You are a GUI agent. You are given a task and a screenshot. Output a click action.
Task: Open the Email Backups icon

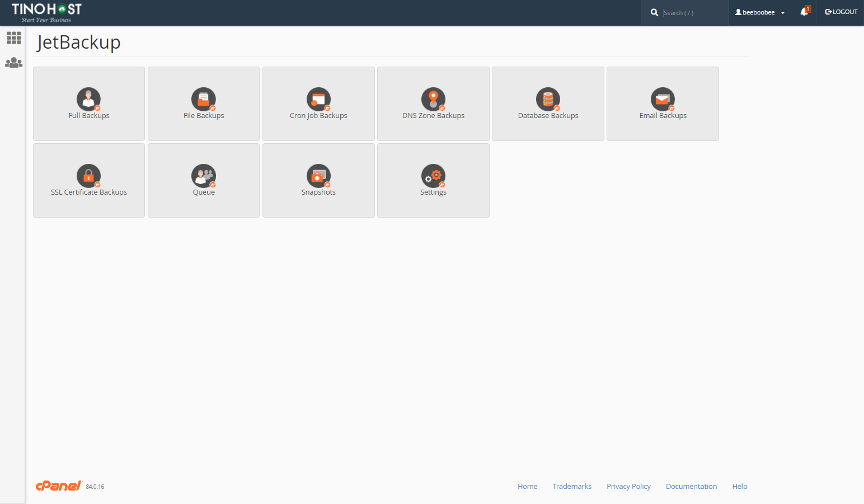point(663,99)
